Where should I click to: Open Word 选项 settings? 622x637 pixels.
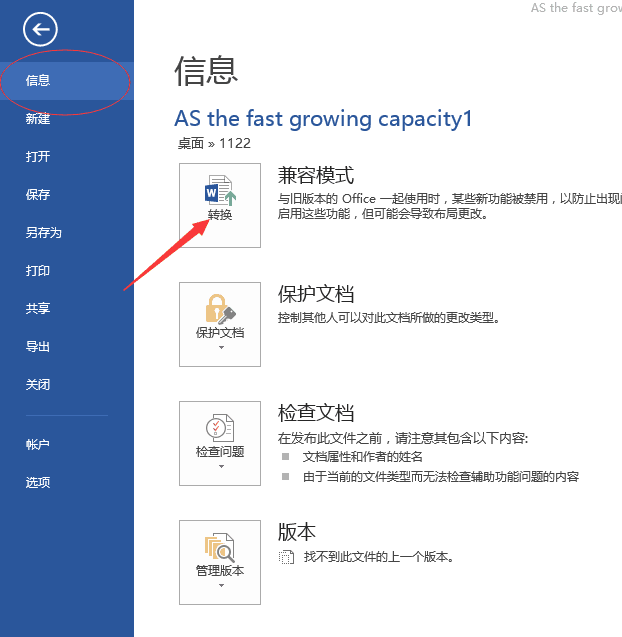[67, 482]
